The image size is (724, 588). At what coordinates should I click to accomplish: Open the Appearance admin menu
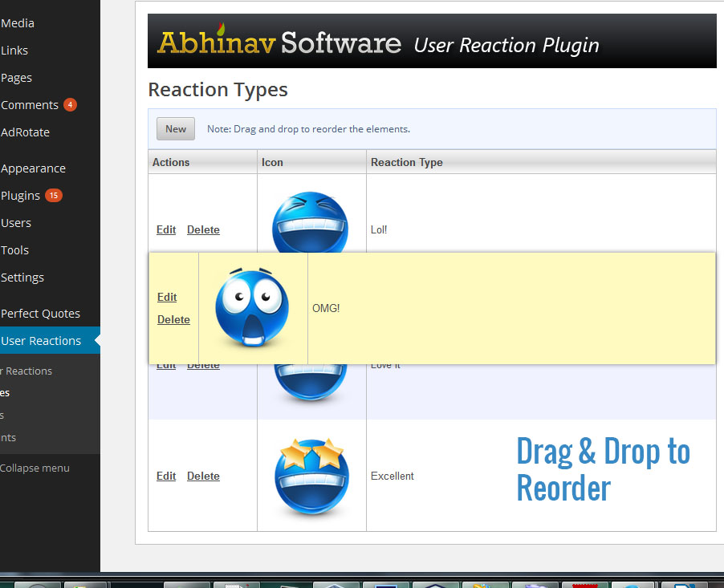pyautogui.click(x=33, y=168)
